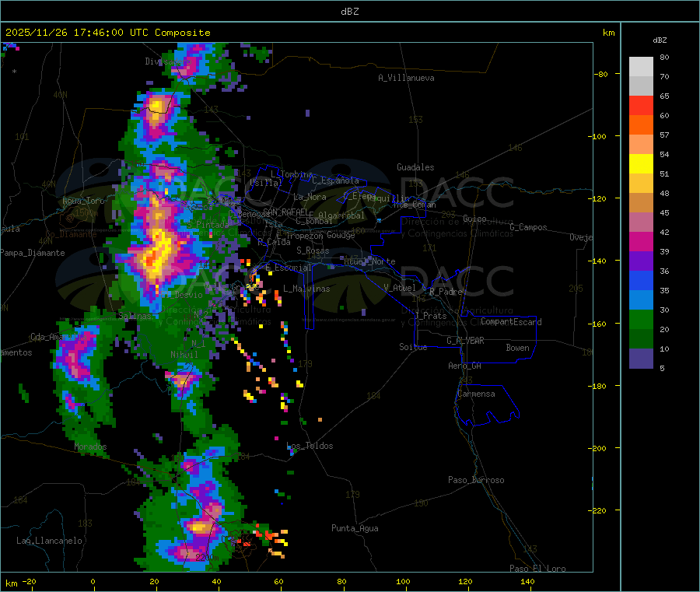Select the Atuel_Norte label
This screenshot has height=592, width=700.
(369, 261)
